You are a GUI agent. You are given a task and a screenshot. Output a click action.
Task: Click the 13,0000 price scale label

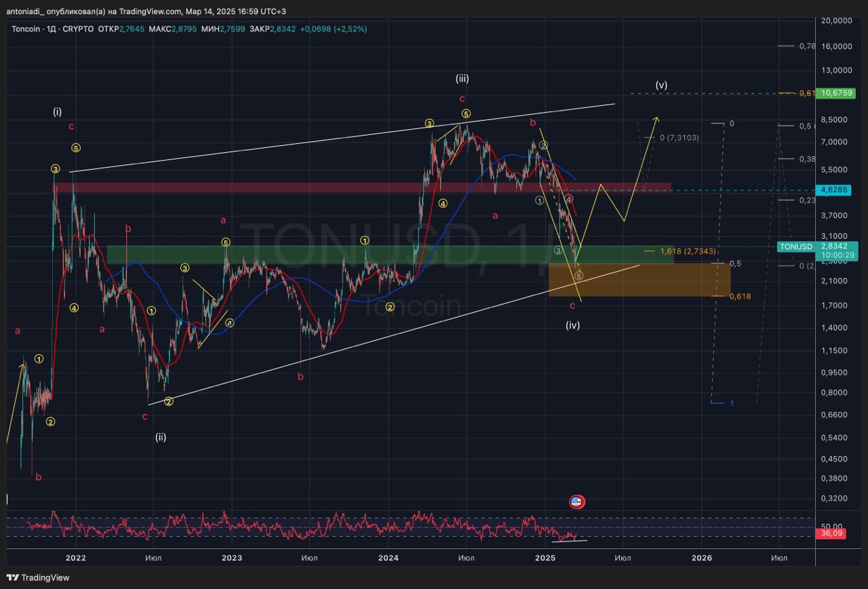pyautogui.click(x=836, y=71)
